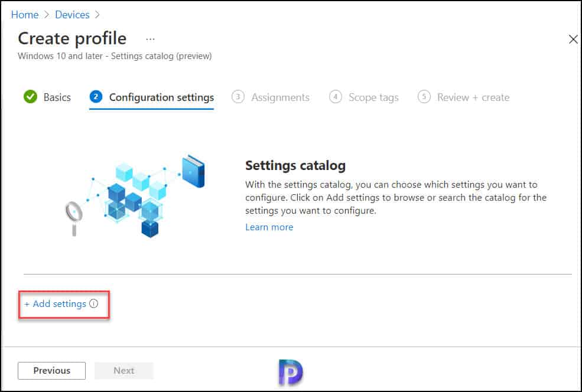Click the Windows 10 and later subtitle

(115, 56)
